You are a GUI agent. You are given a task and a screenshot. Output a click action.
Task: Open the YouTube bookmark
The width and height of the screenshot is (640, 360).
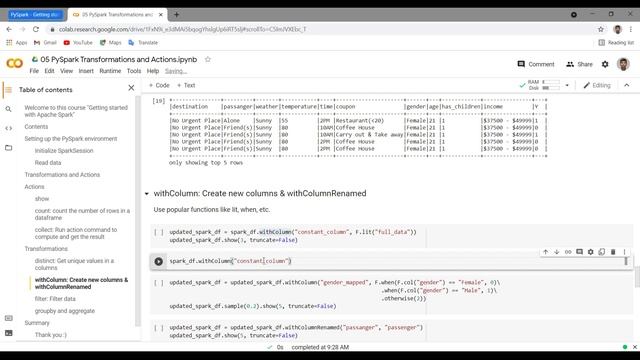[78, 42]
